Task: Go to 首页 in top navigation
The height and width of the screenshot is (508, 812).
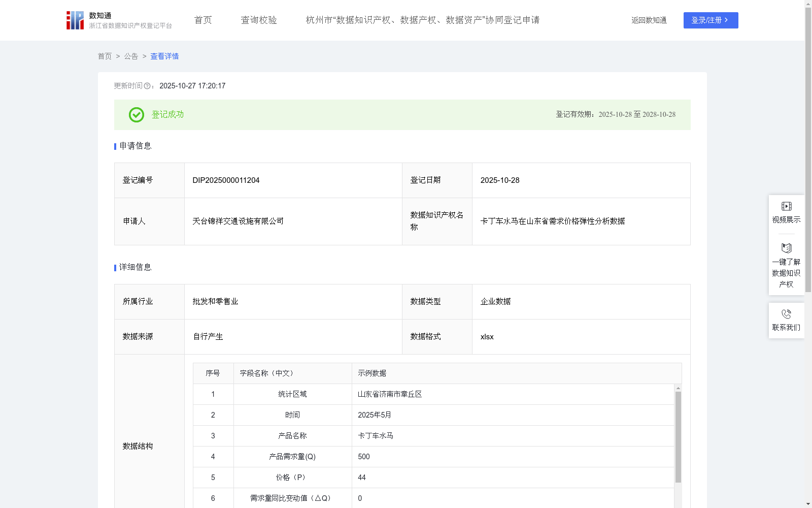Action: point(203,20)
